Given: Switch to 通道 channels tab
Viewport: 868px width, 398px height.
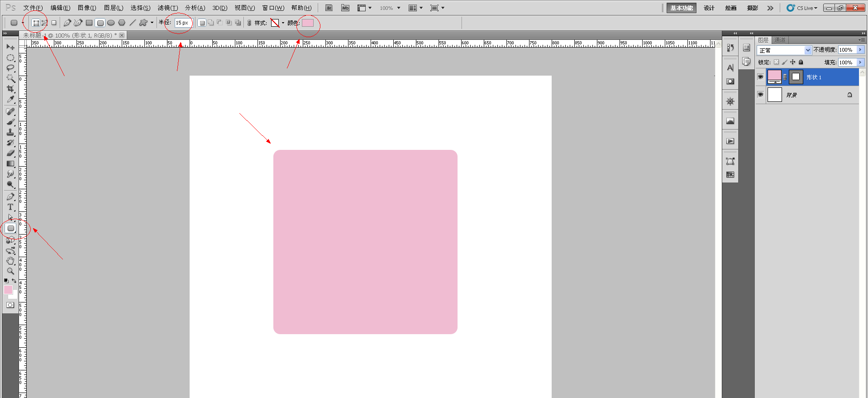Looking at the screenshot, I should [780, 40].
